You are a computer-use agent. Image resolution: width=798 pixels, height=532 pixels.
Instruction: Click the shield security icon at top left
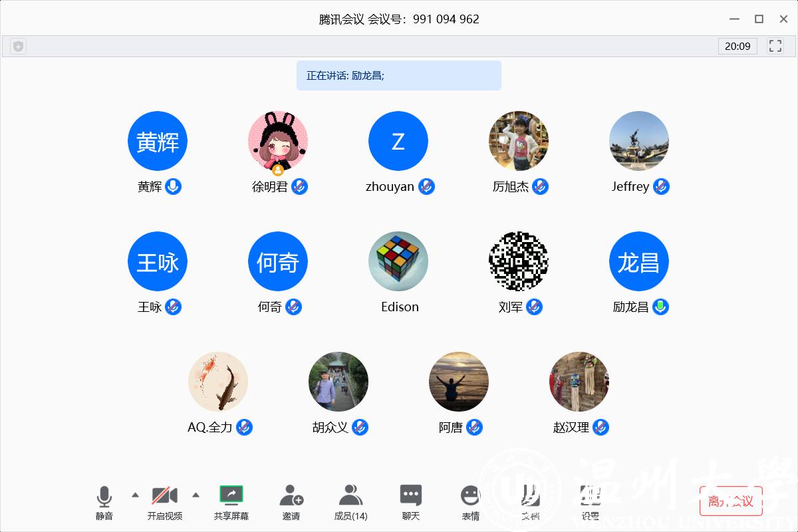[x=19, y=46]
